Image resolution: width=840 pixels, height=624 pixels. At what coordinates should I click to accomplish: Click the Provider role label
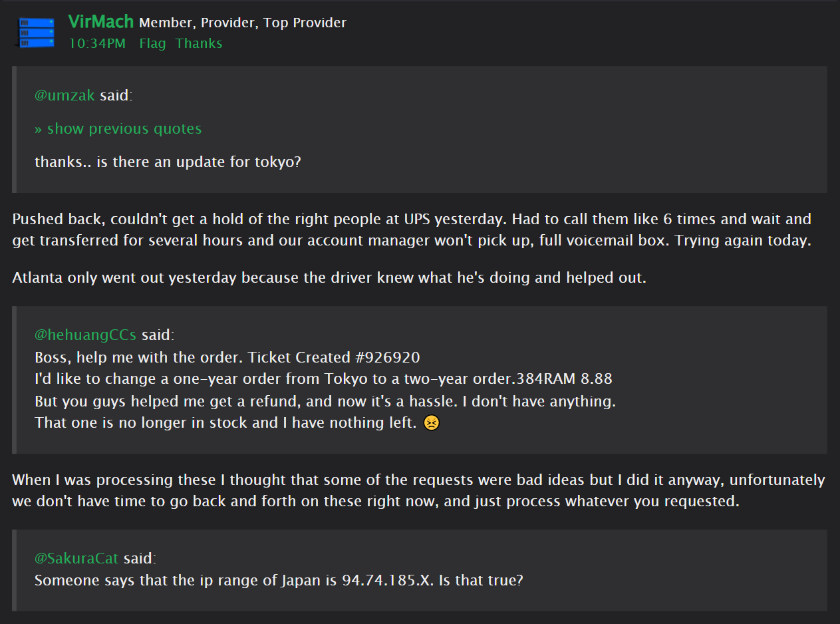click(228, 23)
